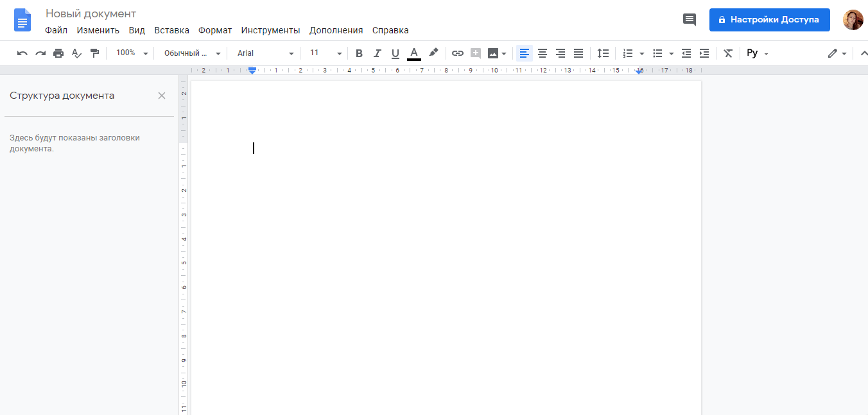Open the zoom level dropdown showing 100%
868x415 pixels.
coord(130,53)
